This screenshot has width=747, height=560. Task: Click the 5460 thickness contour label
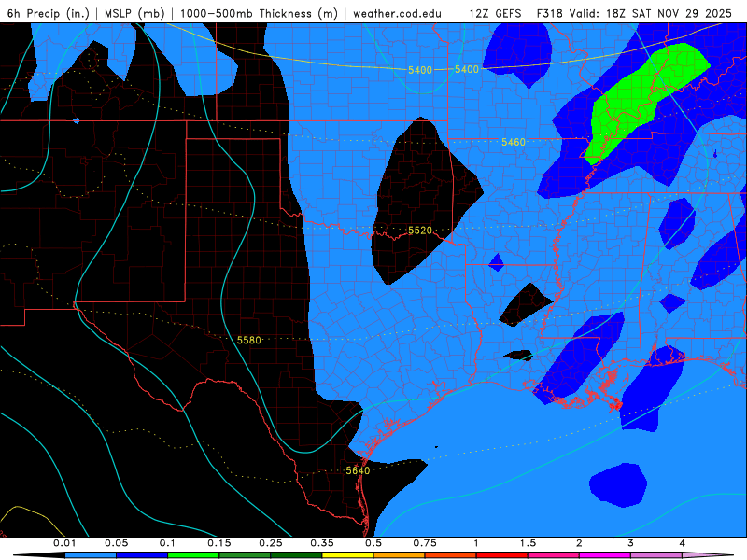[x=513, y=142]
